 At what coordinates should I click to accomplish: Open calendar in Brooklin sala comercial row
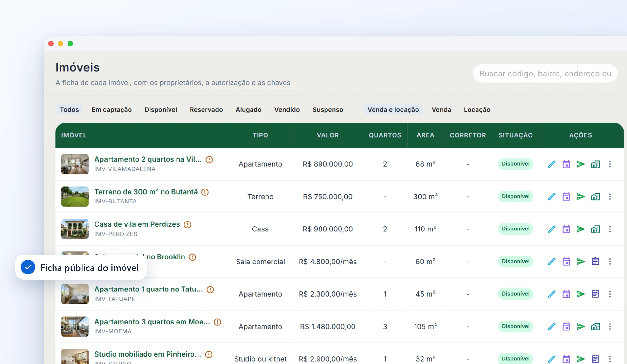[x=566, y=262]
